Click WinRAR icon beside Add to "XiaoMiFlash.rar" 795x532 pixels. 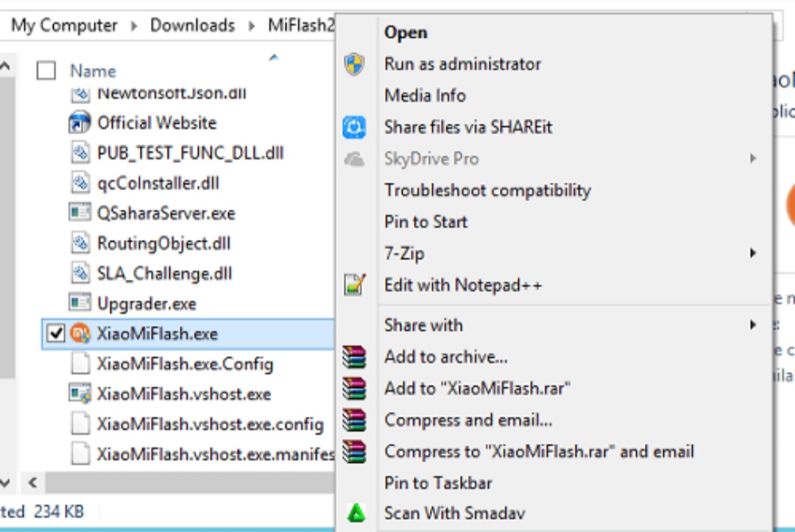pyautogui.click(x=354, y=389)
